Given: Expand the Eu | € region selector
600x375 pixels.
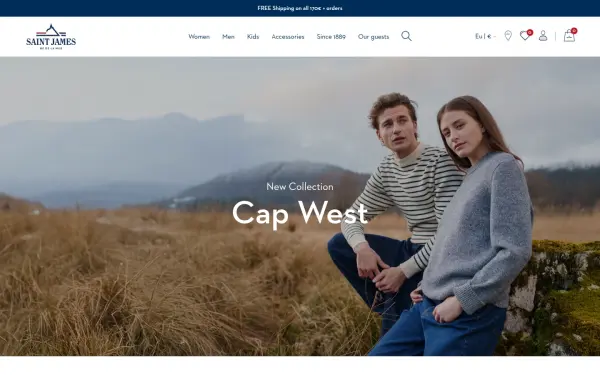Looking at the screenshot, I should [485, 36].
